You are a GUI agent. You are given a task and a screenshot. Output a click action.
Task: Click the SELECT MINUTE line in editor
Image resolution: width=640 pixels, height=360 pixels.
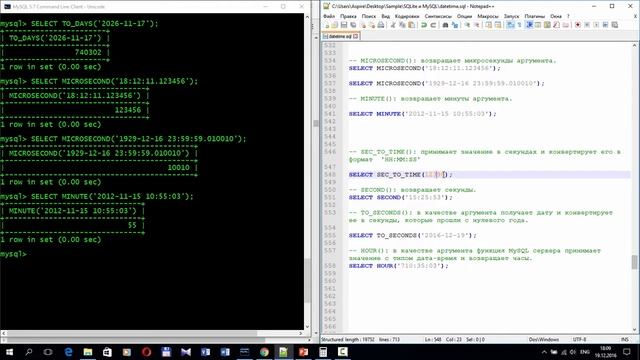pyautogui.click(x=422, y=114)
